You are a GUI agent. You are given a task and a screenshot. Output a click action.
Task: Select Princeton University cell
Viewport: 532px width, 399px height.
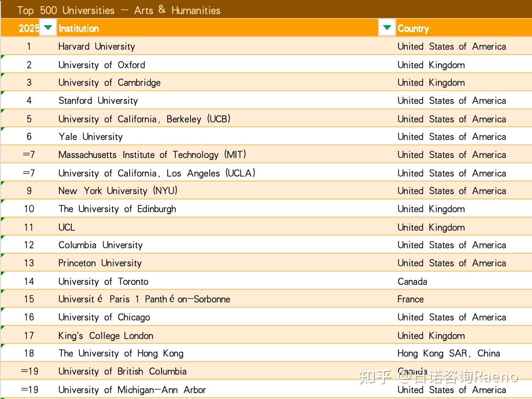(100, 263)
